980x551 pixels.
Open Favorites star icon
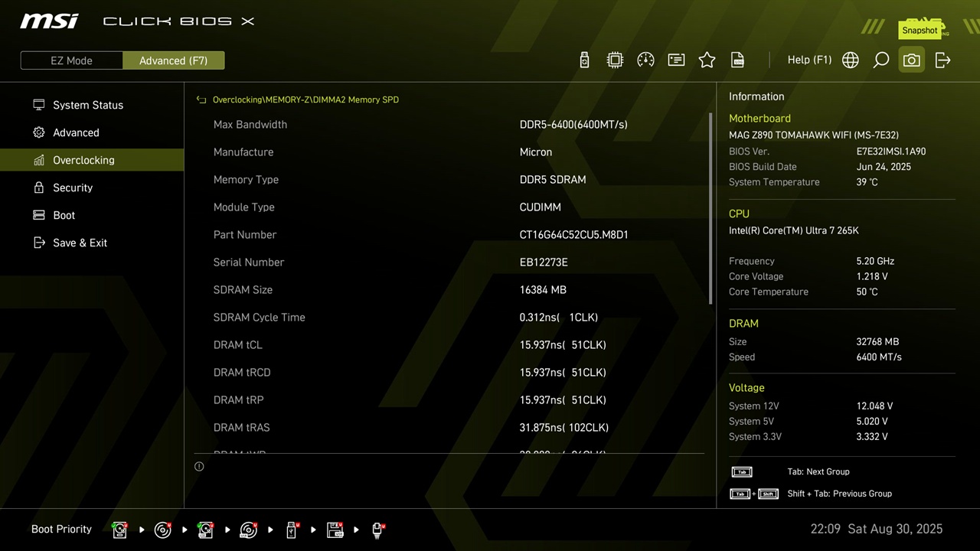pos(707,60)
